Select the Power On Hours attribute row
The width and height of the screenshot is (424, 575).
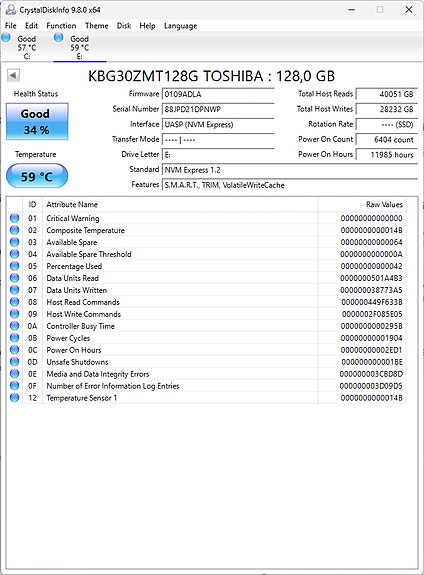point(207,350)
